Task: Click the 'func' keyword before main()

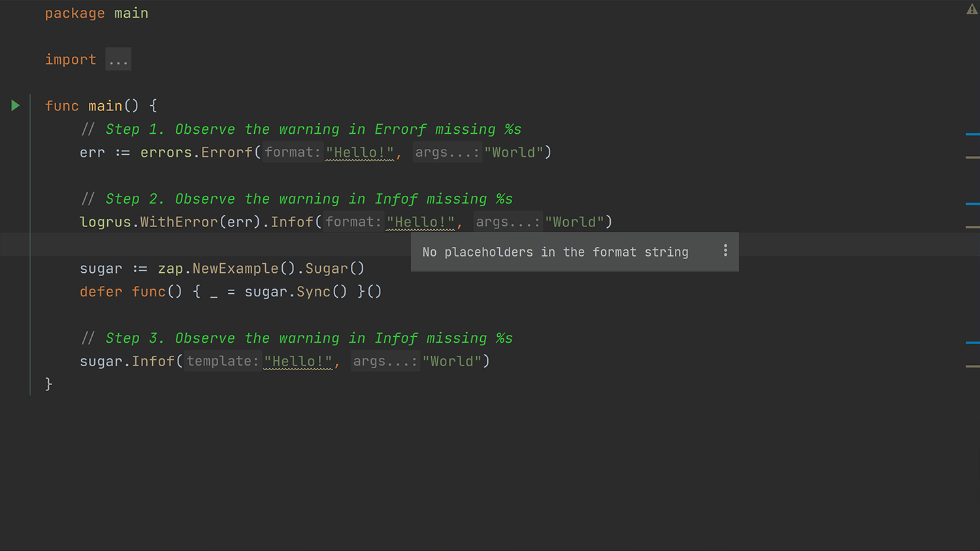Action: [62, 106]
